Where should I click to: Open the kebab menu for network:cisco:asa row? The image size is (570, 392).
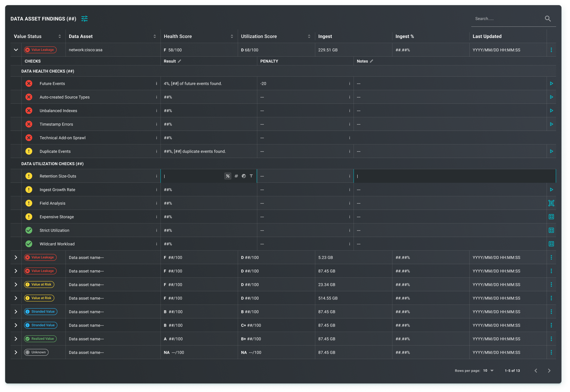click(551, 50)
